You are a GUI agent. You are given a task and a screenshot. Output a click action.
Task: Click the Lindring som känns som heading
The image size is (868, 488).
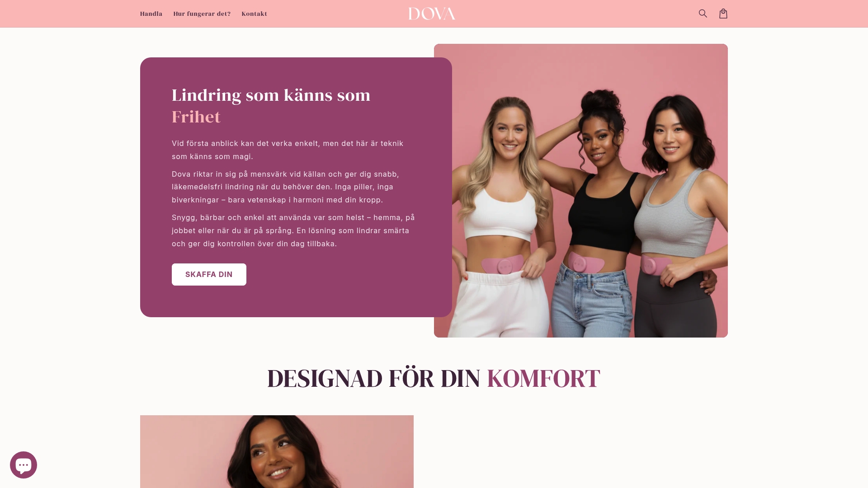click(271, 95)
